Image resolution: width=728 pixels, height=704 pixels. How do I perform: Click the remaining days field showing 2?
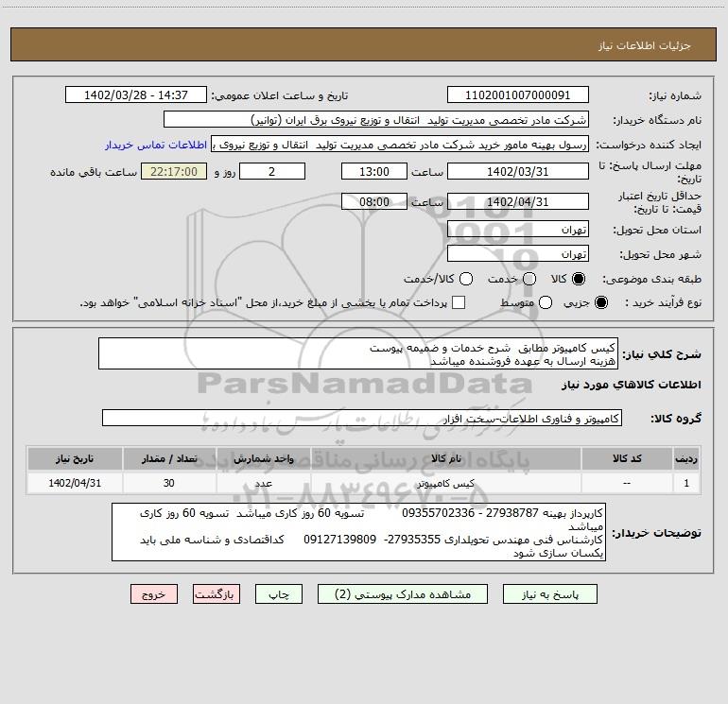tap(272, 171)
